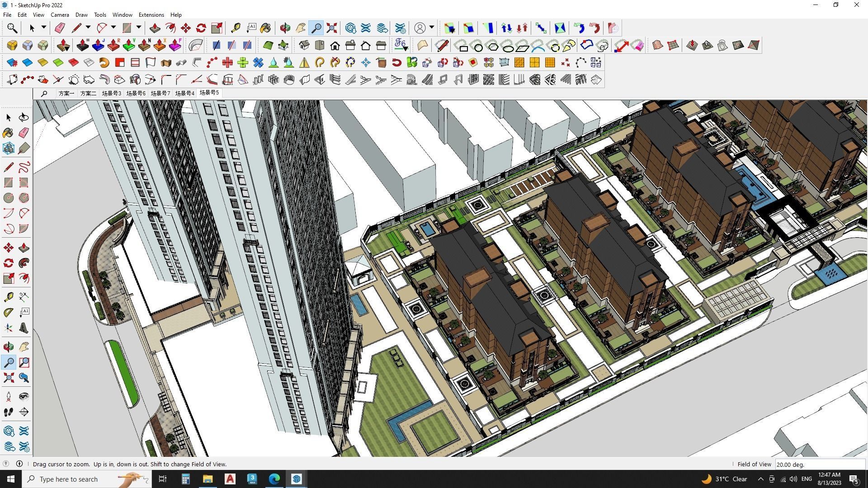Open Microsoft Edge from the taskbar
Screen dimensions: 868x488
(274, 479)
